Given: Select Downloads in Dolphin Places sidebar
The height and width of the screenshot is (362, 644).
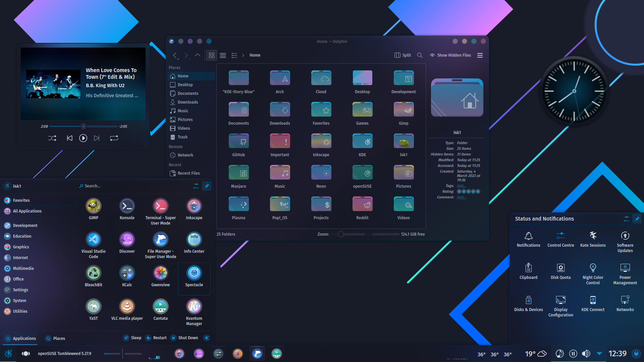Looking at the screenshot, I should 191,102.
